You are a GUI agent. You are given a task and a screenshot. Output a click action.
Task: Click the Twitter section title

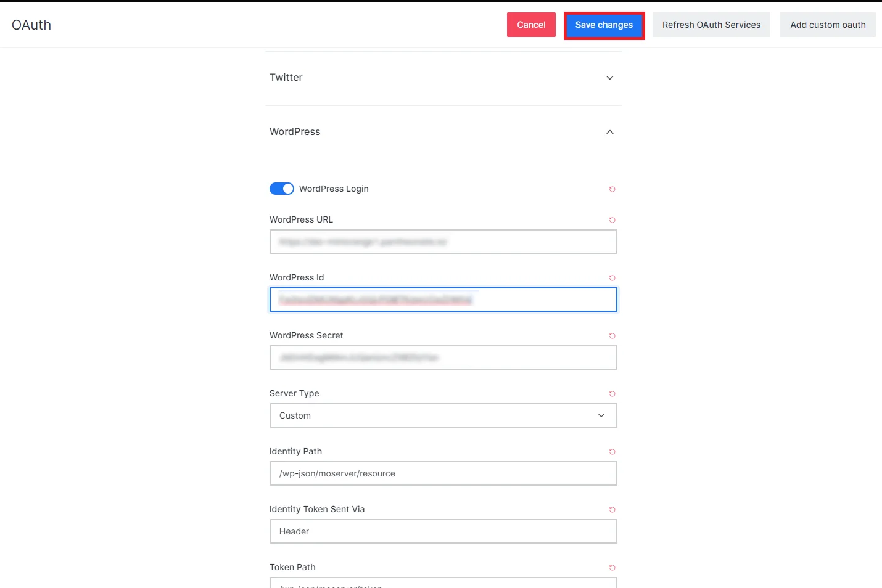286,78
